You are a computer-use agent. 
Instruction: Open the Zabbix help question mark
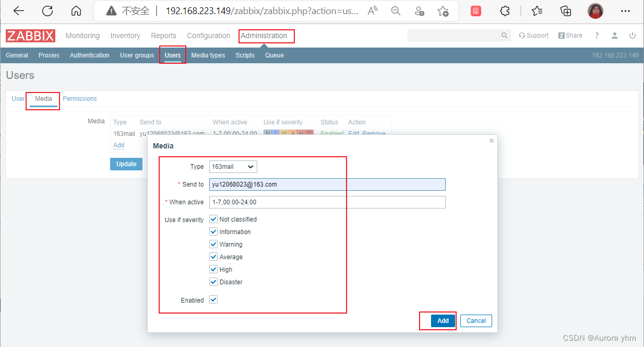[x=597, y=36]
